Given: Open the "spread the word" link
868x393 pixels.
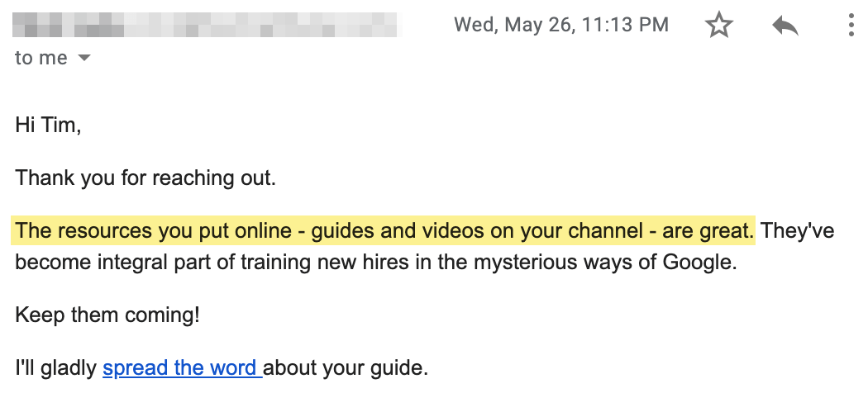Looking at the screenshot, I should point(182,368).
